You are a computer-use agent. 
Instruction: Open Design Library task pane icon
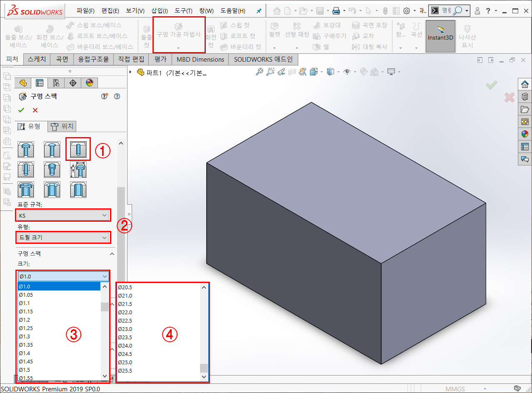525,97
